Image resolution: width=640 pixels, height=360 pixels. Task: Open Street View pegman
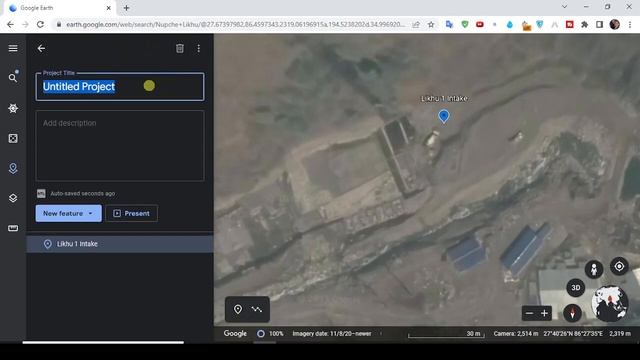pyautogui.click(x=594, y=270)
